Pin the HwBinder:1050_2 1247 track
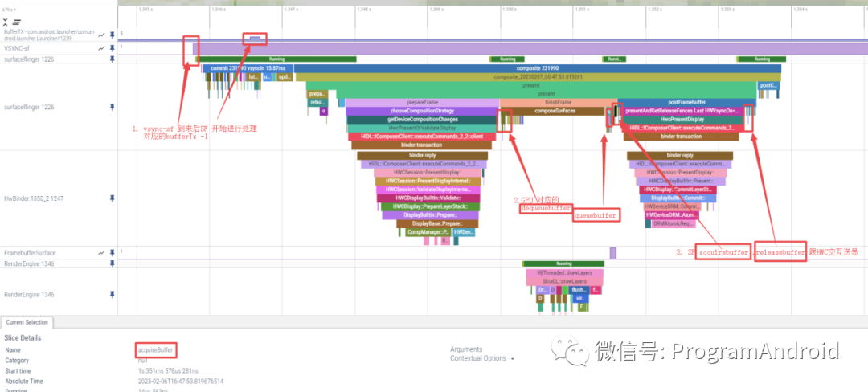 click(x=113, y=198)
